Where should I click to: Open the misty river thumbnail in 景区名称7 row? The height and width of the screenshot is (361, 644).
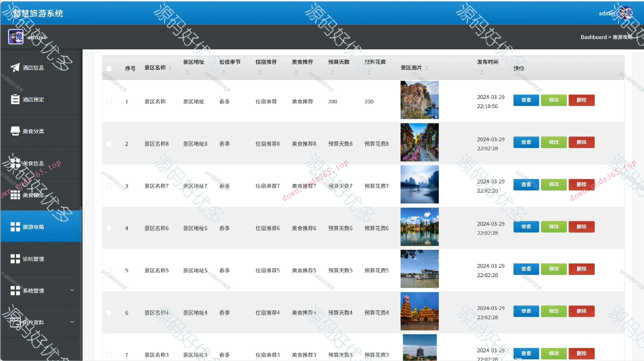(420, 185)
